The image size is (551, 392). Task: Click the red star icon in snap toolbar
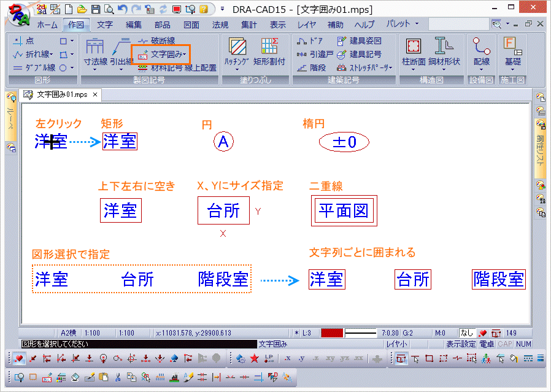pyautogui.click(x=255, y=358)
